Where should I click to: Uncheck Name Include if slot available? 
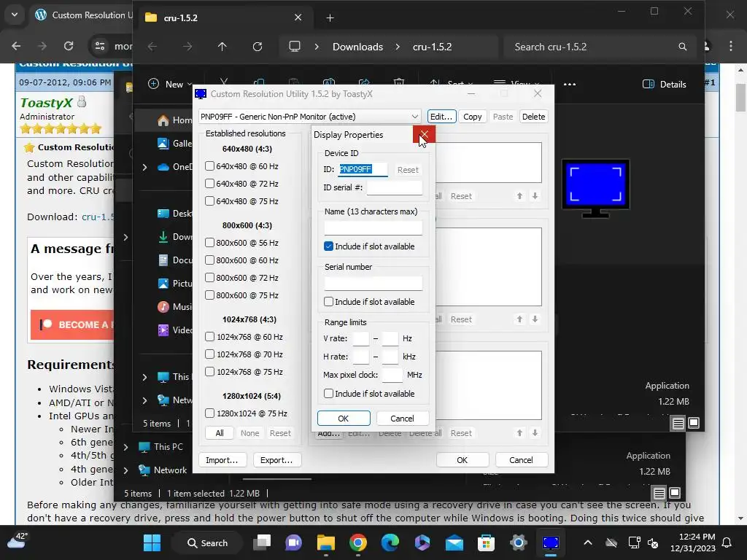point(328,246)
